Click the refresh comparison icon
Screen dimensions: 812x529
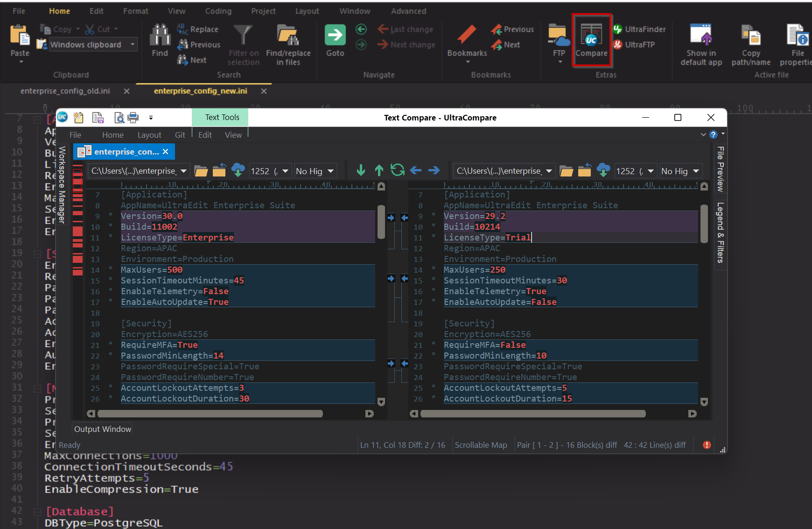[x=397, y=170]
